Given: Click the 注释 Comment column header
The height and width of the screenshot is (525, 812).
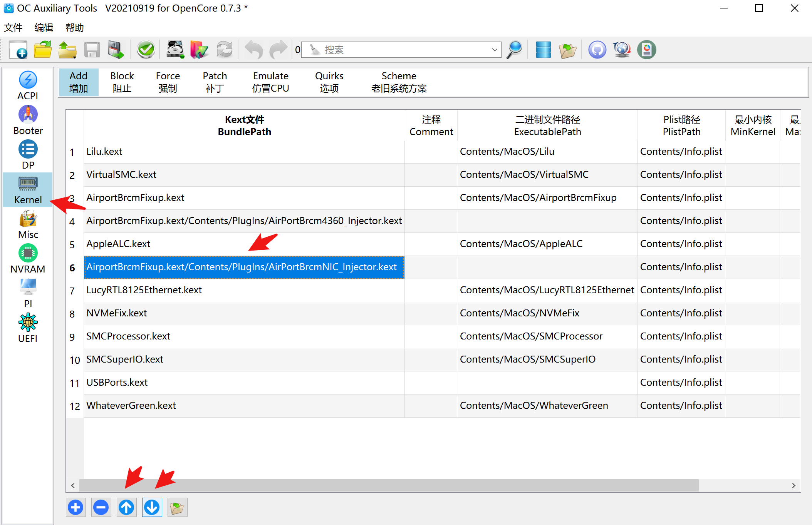Looking at the screenshot, I should pos(431,125).
